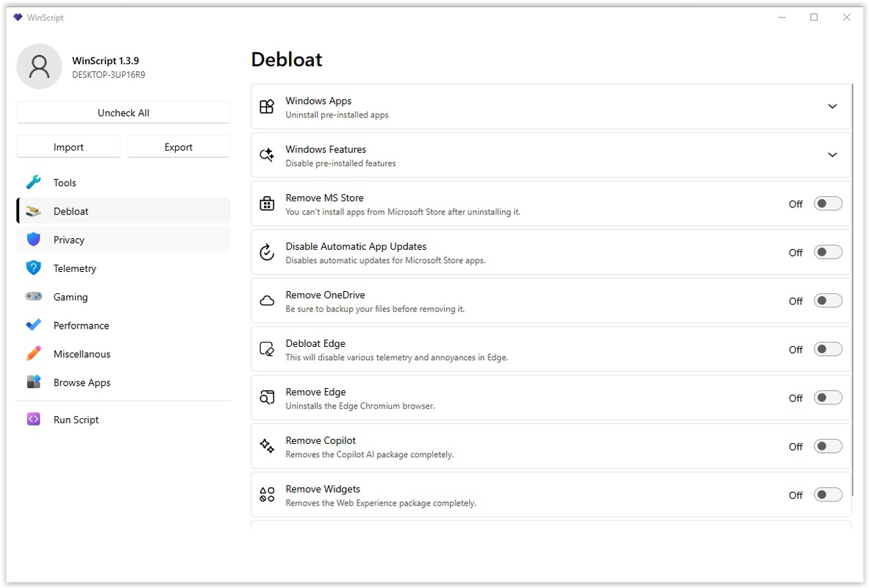Select Performance in the sidebar
This screenshot has width=869, height=588.
pos(124,326)
